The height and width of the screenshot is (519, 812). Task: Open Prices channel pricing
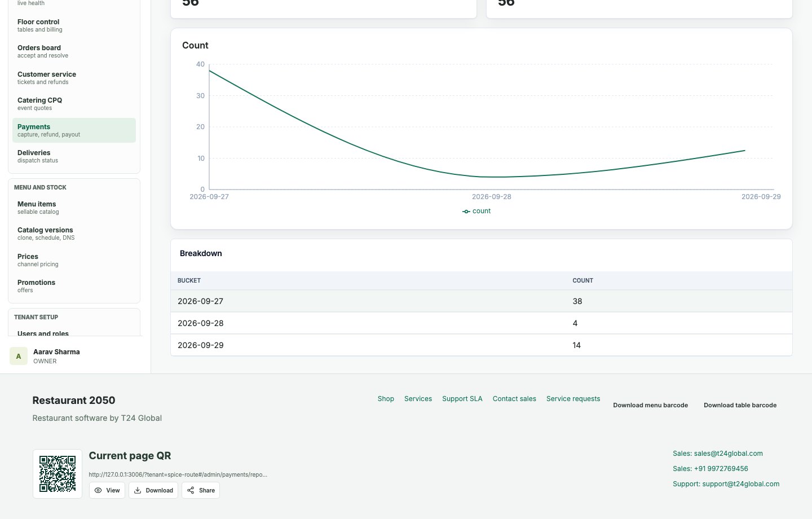(x=74, y=260)
